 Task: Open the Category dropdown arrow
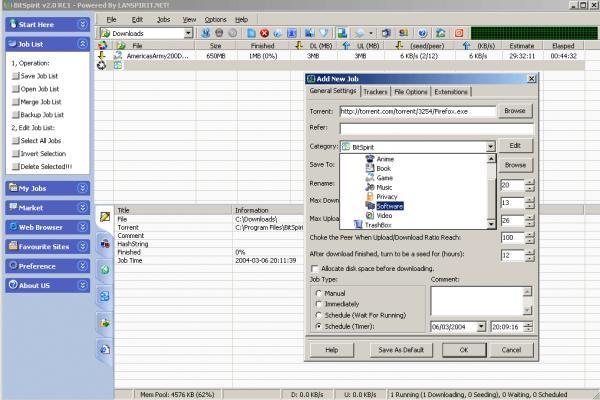(490, 147)
